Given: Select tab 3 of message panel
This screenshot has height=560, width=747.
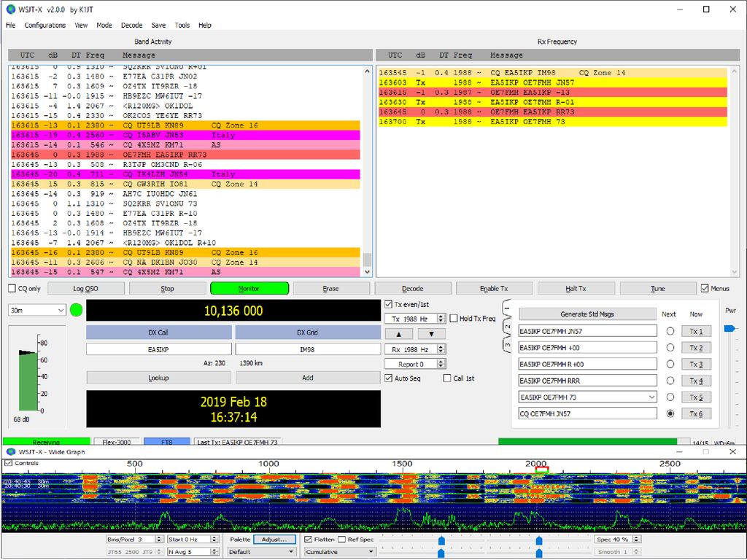Looking at the screenshot, I should click(507, 345).
